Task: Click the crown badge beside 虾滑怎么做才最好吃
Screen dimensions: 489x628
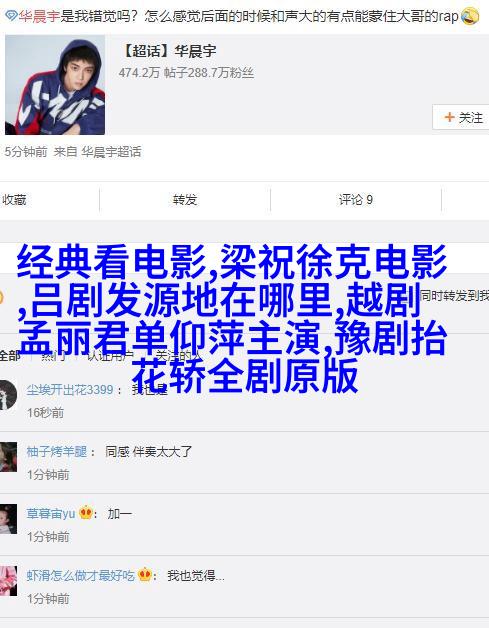Action: point(144,575)
